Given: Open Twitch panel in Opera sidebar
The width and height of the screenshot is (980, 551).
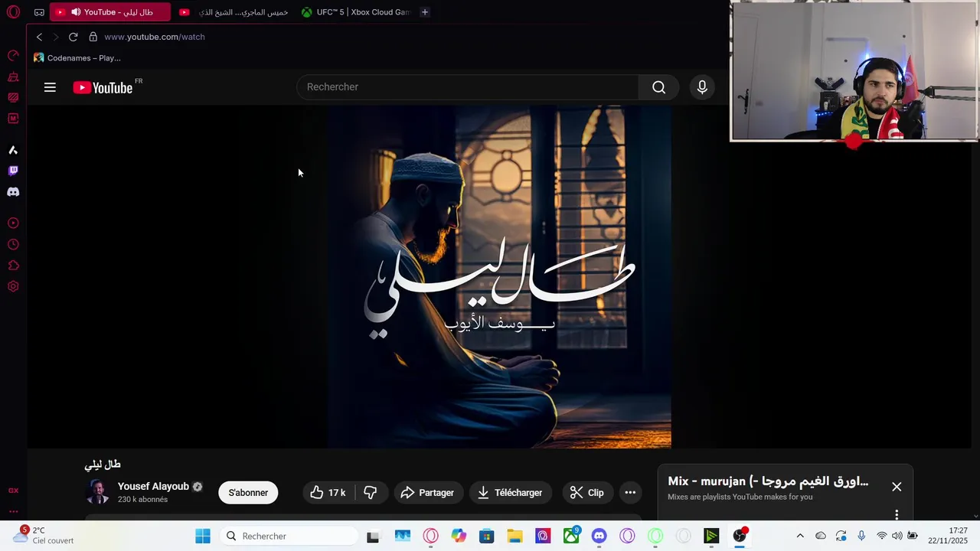Looking at the screenshot, I should point(13,171).
